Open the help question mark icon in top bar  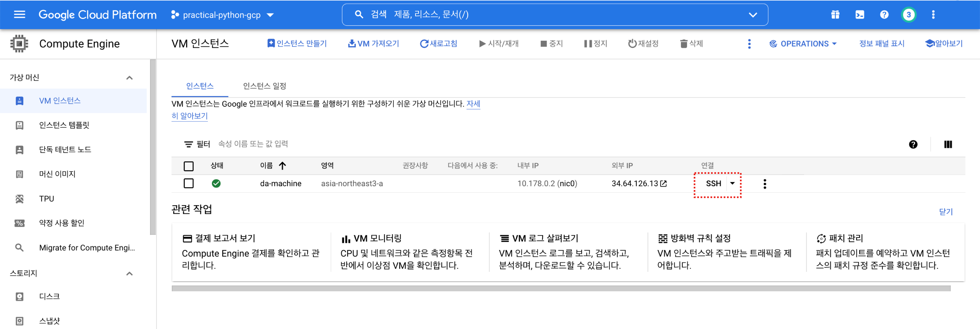884,15
